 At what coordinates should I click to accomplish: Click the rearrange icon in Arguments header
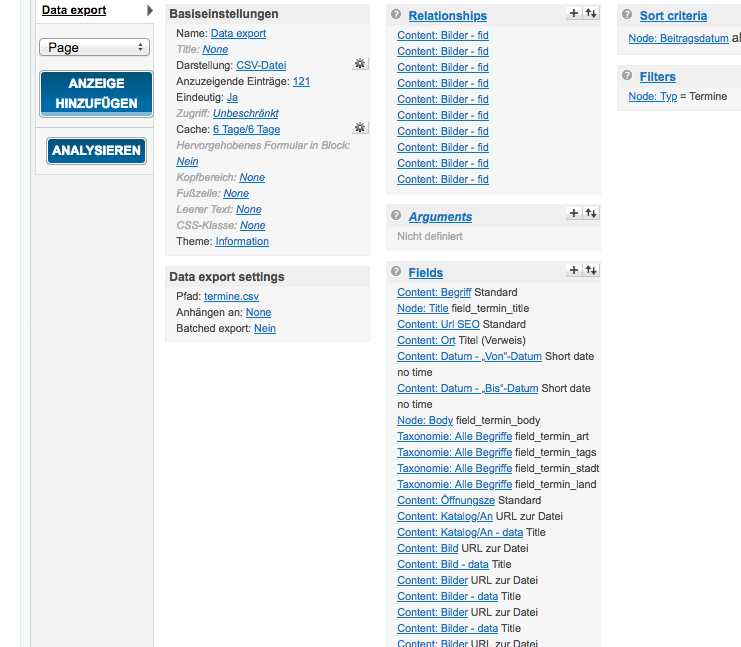coord(591,213)
